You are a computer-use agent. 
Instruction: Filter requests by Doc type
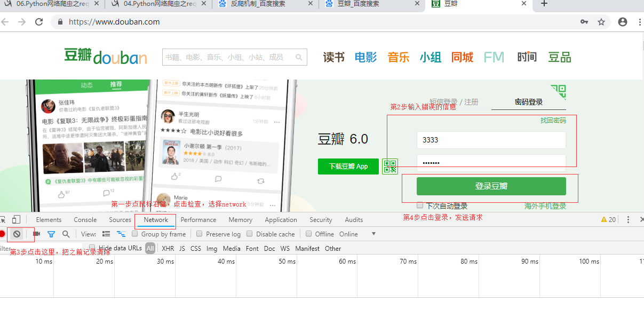click(x=269, y=248)
